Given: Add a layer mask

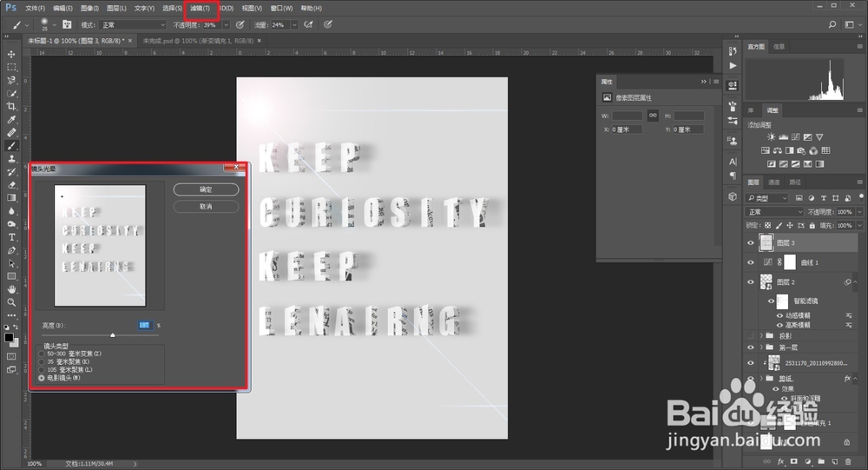Looking at the screenshot, I should pos(794,461).
